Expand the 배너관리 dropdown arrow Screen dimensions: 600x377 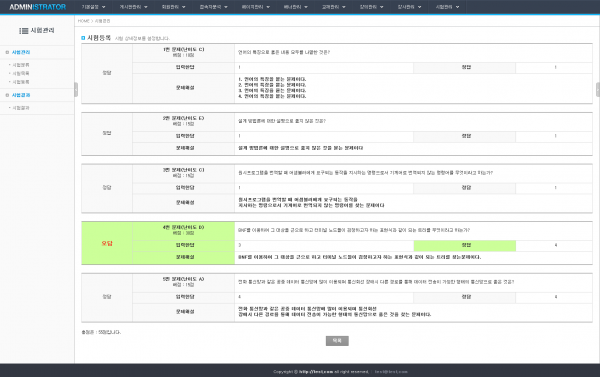pyautogui.click(x=306, y=7)
